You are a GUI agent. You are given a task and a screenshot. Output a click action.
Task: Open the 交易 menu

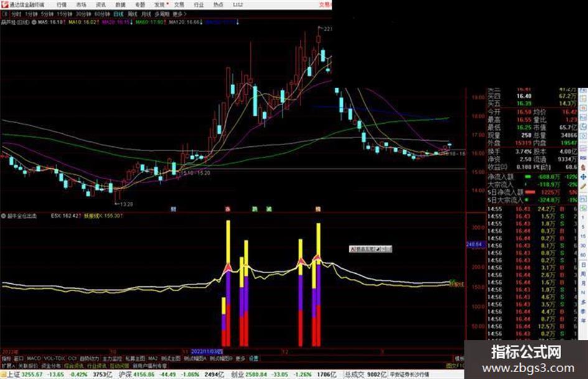[179, 4]
